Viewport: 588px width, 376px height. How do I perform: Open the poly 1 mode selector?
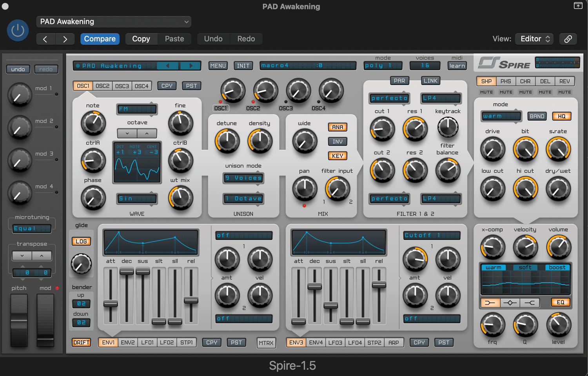pos(383,65)
